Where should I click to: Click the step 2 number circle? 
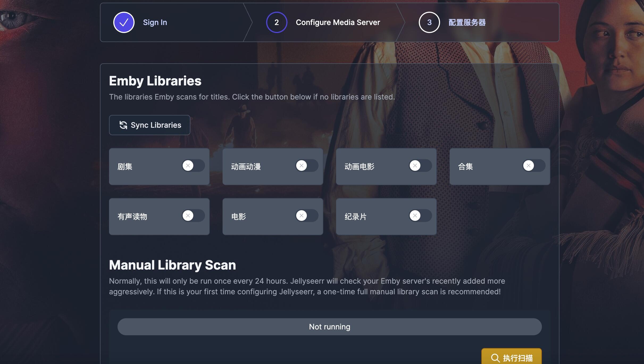coord(277,22)
